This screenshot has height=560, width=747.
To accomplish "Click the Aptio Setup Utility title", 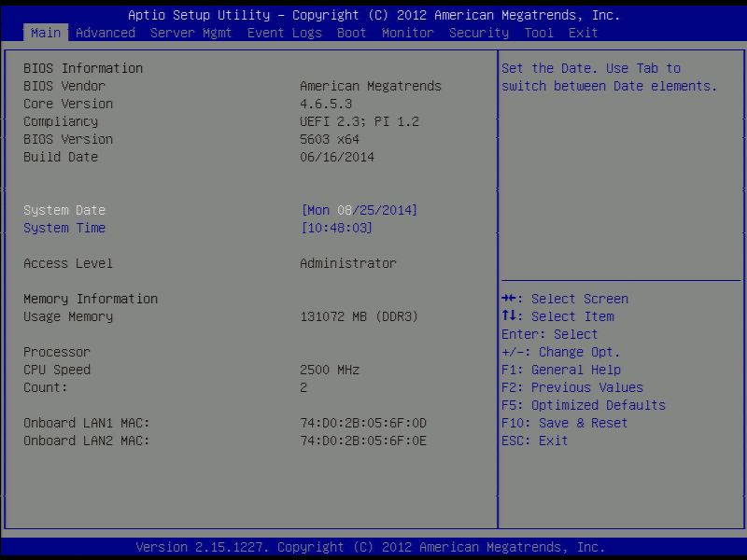I will pyautogui.click(x=374, y=15).
